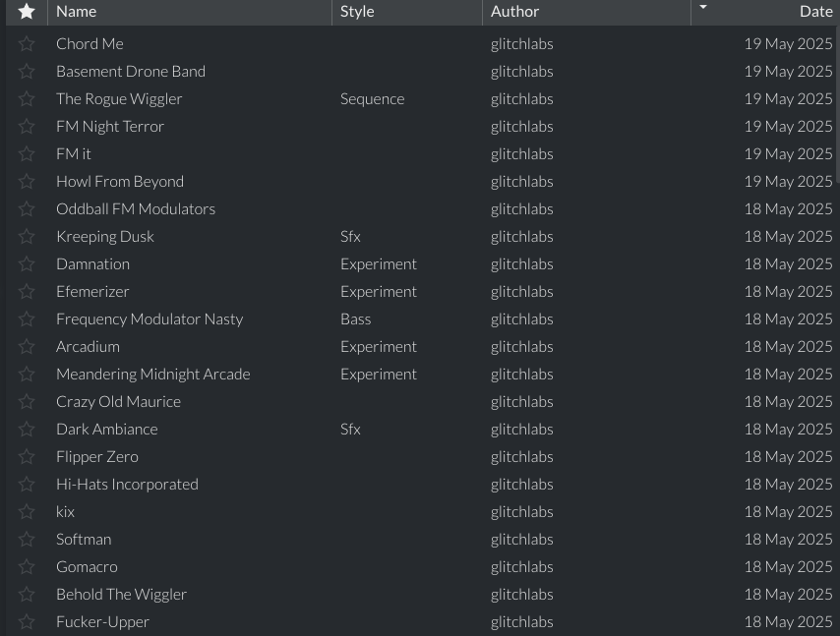
Task: Star the Behold The Wiggler preset
Action: click(27, 595)
